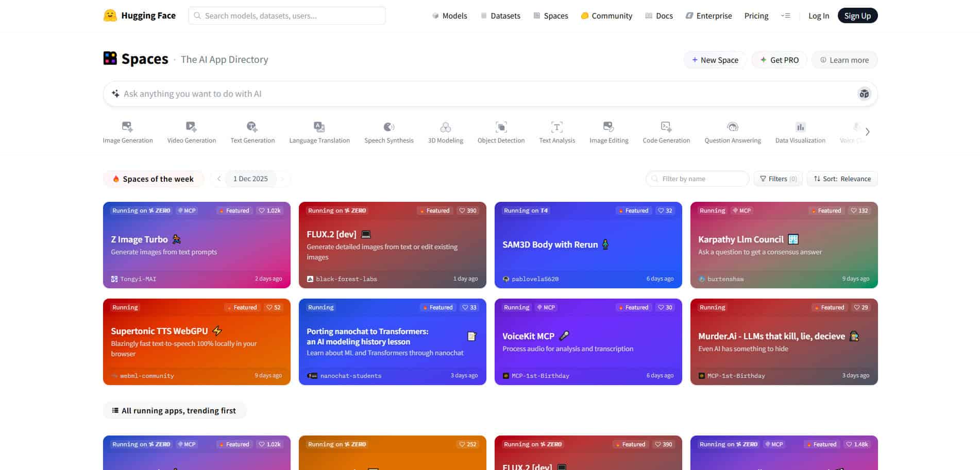The width and height of the screenshot is (980, 470).
Task: Click the icon at right of Ask anything bar
Action: [864, 94]
